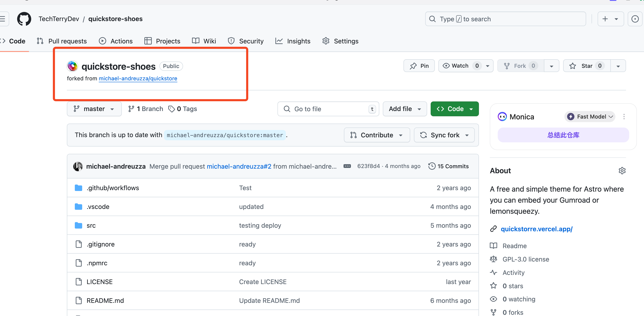This screenshot has width=644, height=316.
Task: Open the Wiki tab
Action: click(204, 41)
